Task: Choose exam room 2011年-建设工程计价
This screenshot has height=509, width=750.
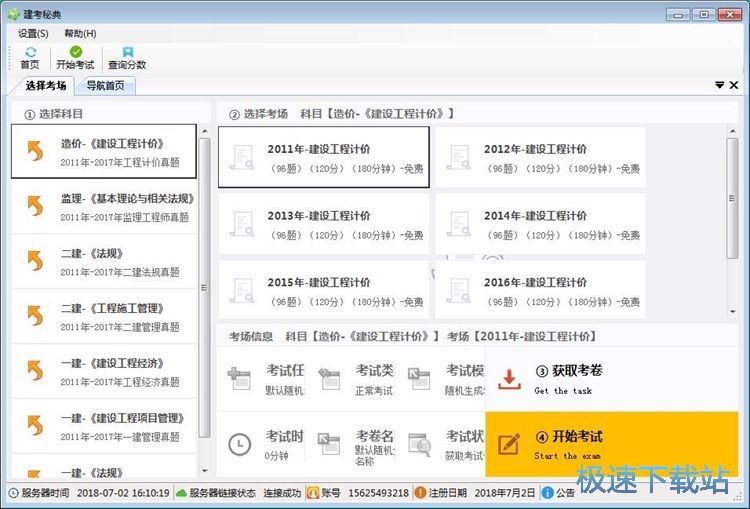Action: 324,157
